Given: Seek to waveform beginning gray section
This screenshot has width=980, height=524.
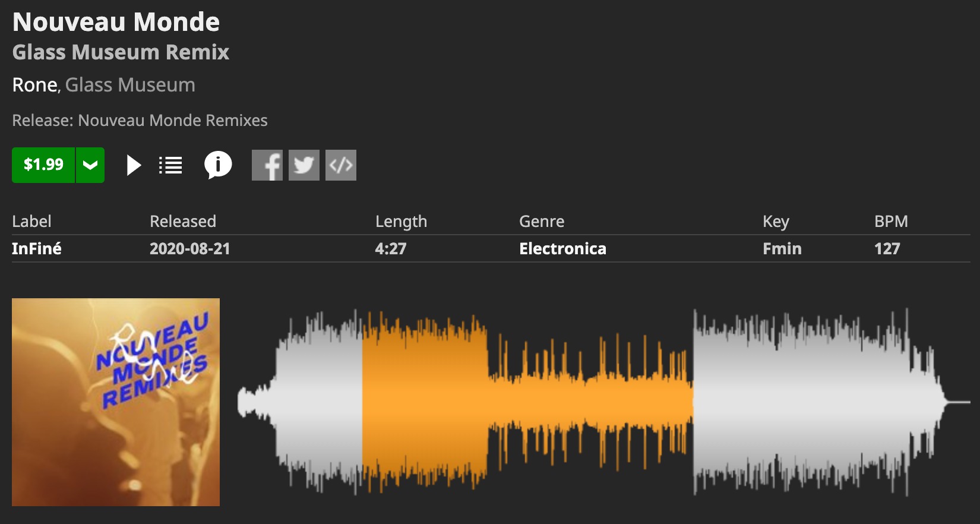Looking at the screenshot, I should 300,402.
